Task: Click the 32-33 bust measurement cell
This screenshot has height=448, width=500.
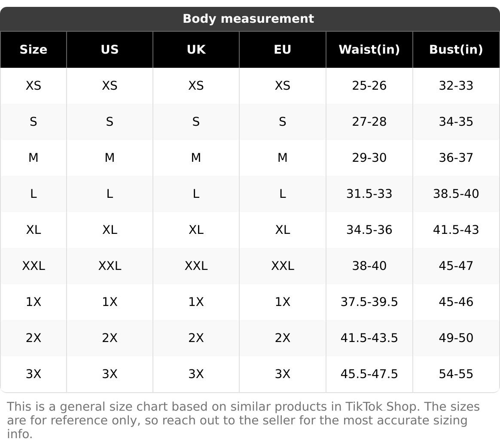Action: (x=456, y=86)
